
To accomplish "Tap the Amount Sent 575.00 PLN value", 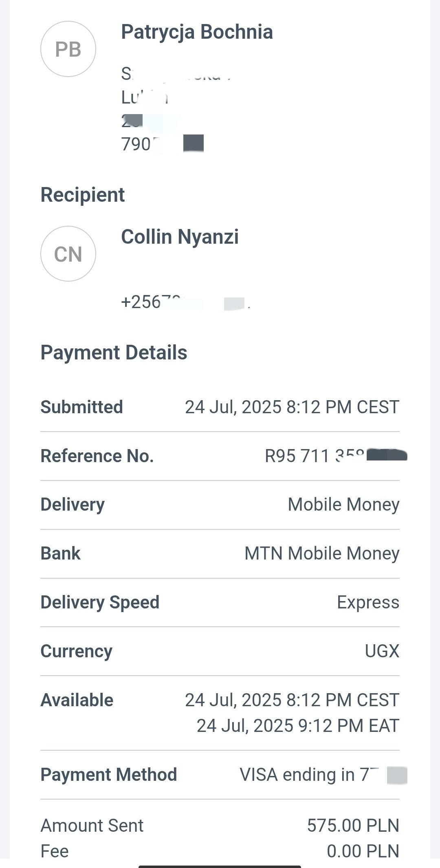I will coord(353,826).
